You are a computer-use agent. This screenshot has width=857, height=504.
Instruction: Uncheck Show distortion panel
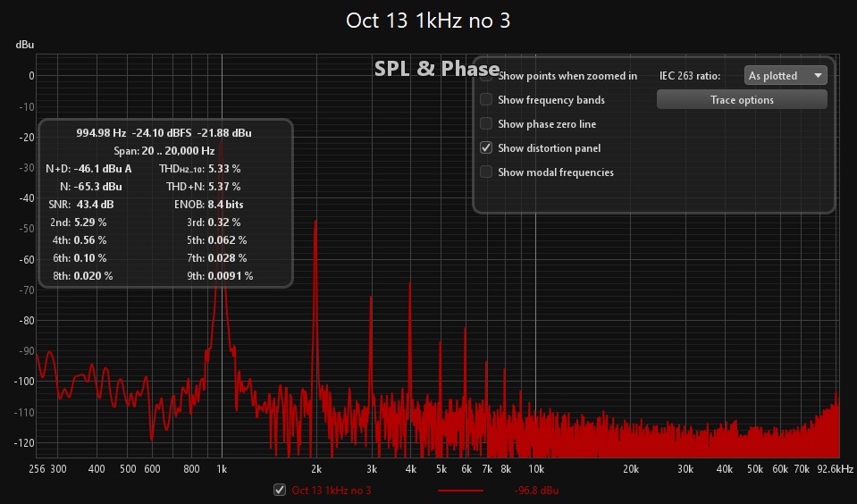coord(486,147)
